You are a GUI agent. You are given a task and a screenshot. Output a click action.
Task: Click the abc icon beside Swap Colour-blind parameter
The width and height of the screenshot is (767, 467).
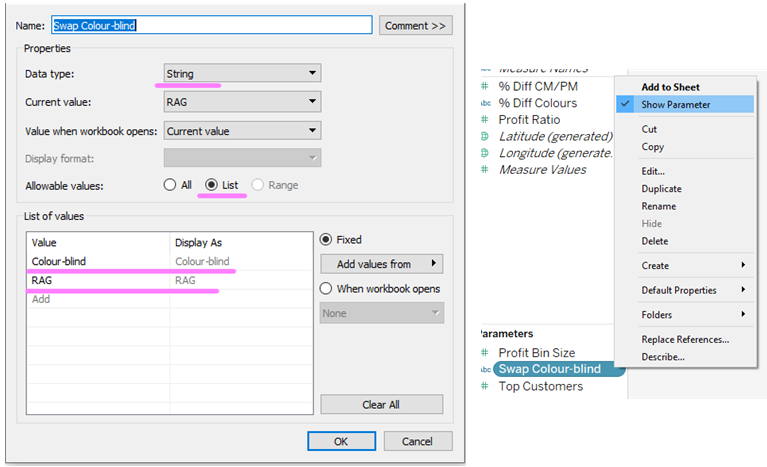point(485,369)
